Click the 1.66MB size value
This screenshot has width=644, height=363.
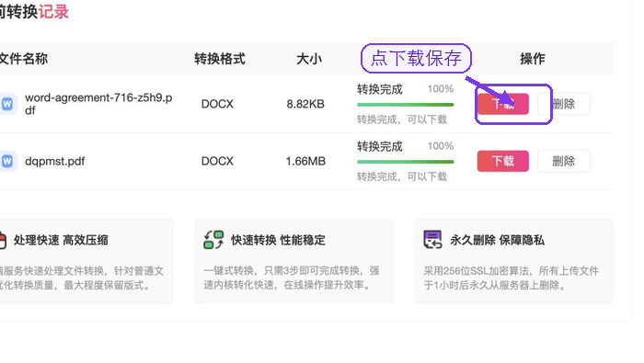tap(305, 161)
